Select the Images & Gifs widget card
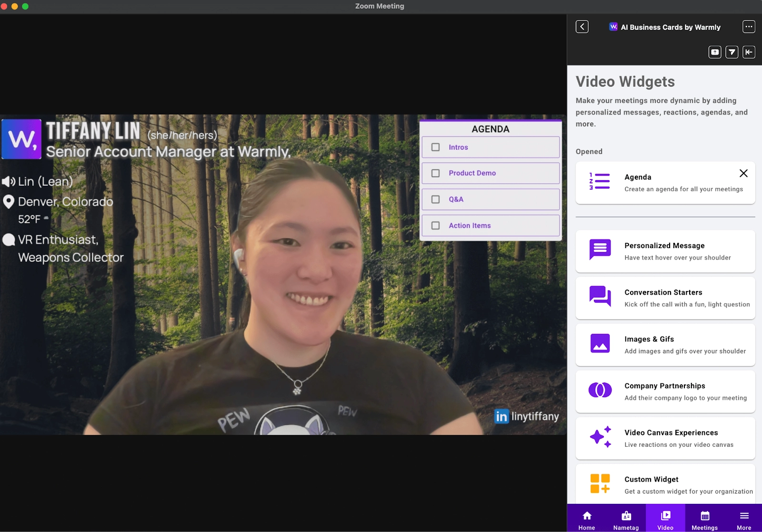762x532 pixels. point(665,344)
